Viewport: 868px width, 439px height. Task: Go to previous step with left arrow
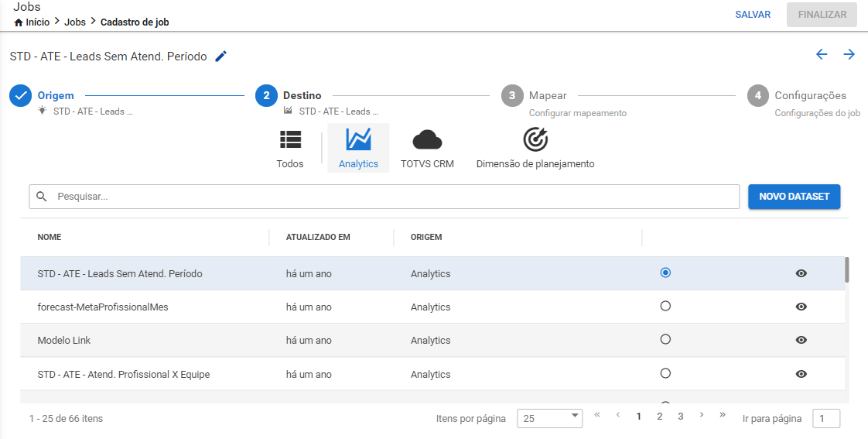tap(822, 53)
